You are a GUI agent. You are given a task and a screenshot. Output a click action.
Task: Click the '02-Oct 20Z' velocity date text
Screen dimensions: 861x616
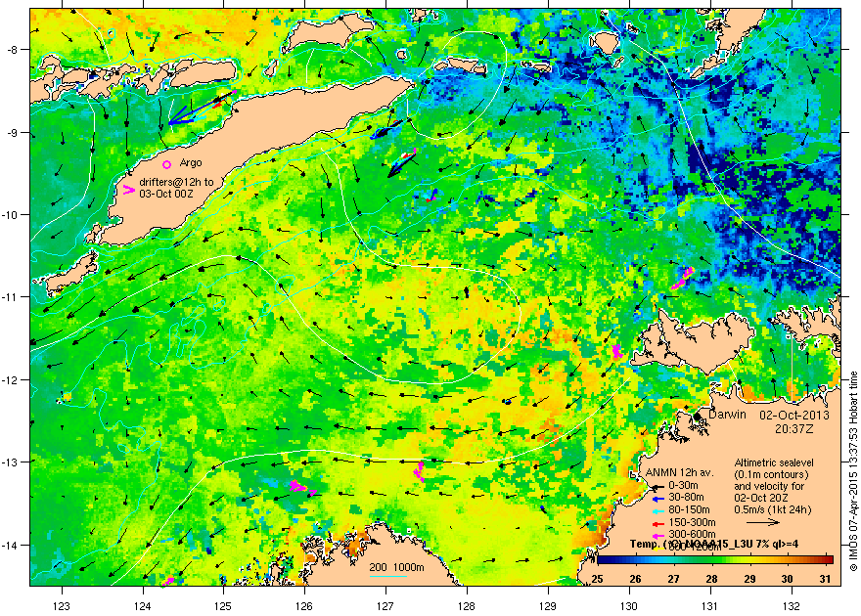[761, 498]
